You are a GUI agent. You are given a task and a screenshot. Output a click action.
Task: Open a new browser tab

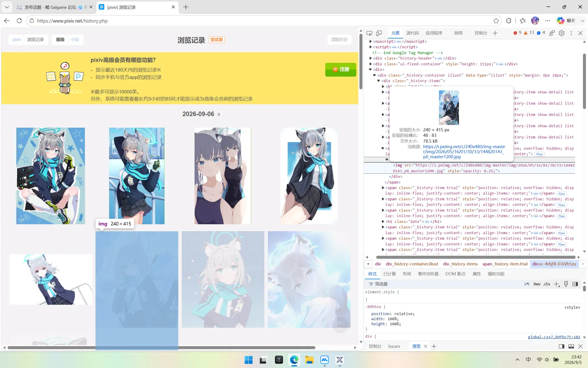[x=186, y=7]
